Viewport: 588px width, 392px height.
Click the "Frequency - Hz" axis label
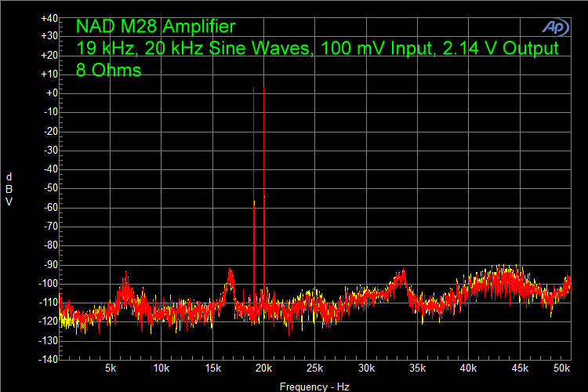314,387
